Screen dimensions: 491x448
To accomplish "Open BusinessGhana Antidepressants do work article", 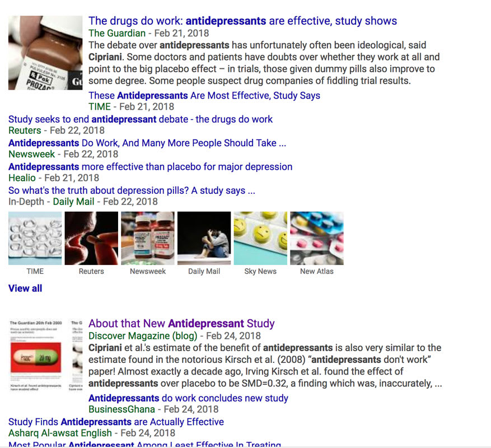I will point(188,398).
